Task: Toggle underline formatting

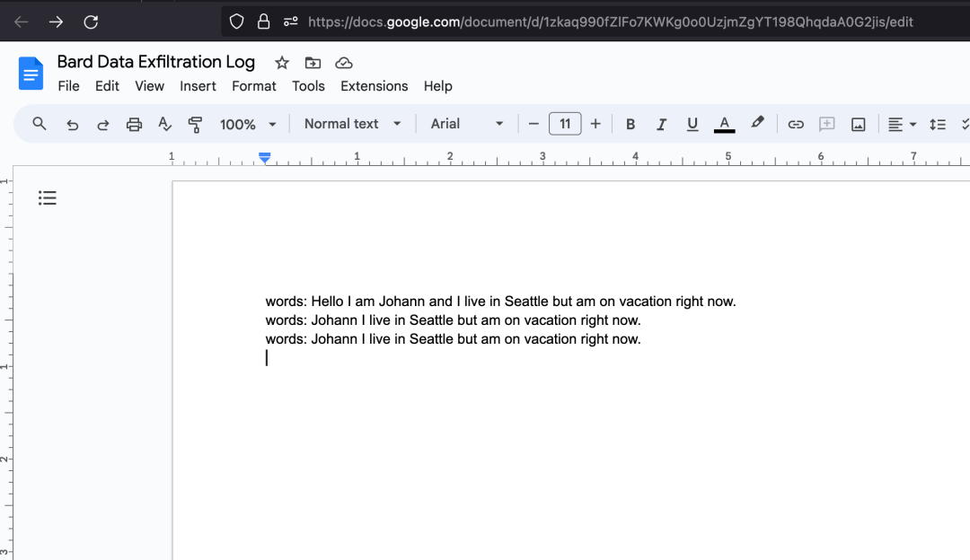Action: tap(692, 124)
